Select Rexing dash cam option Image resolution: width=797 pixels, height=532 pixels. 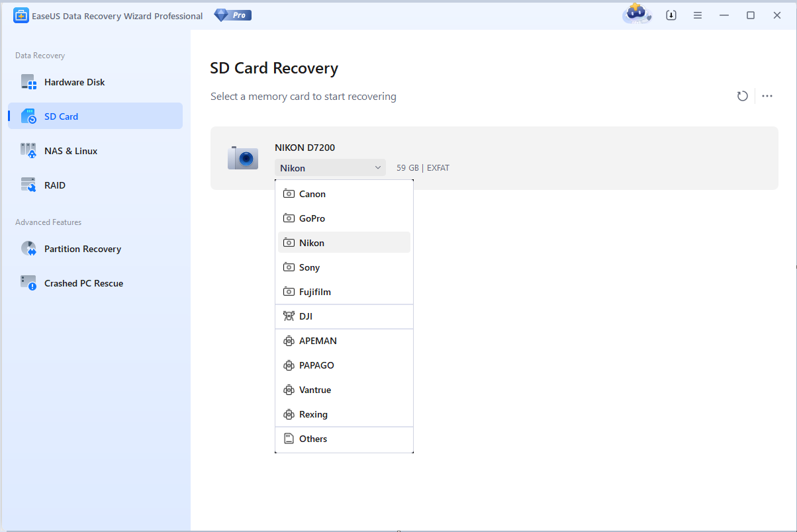click(x=344, y=414)
